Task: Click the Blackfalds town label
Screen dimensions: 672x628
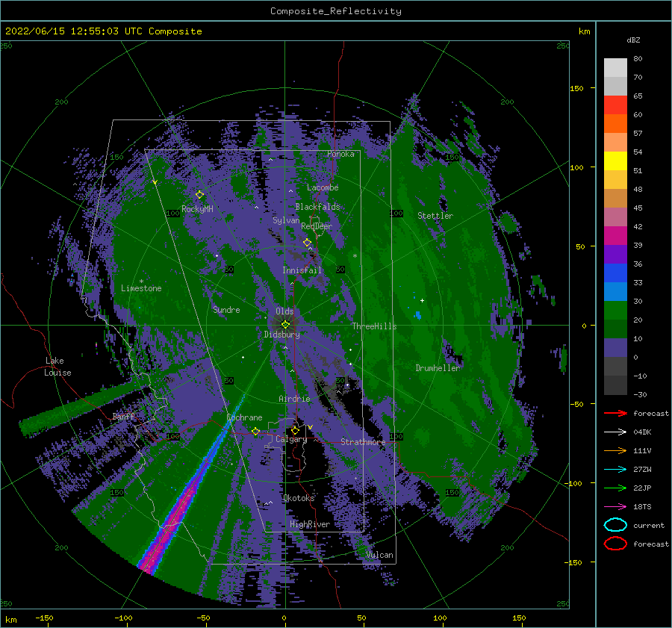Action: tap(317, 207)
